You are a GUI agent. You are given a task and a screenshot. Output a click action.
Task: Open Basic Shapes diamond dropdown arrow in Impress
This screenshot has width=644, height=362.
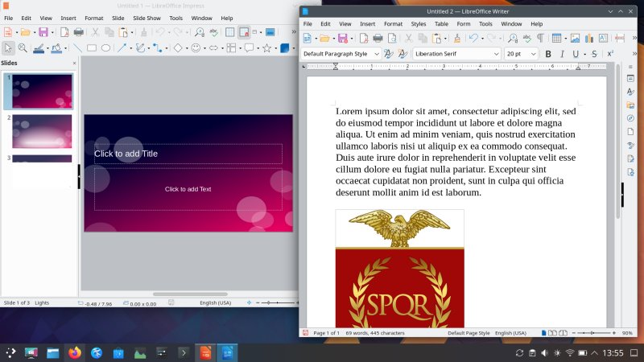pos(187,48)
